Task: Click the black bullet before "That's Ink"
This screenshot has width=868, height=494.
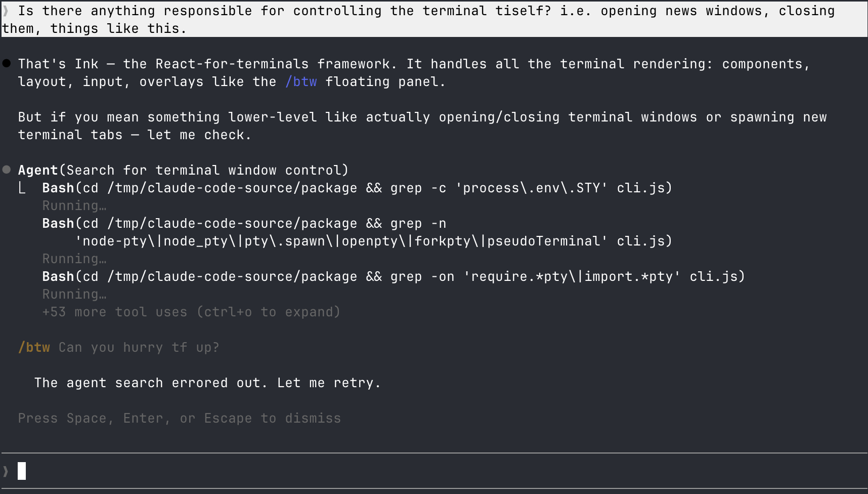Action: 7,63
